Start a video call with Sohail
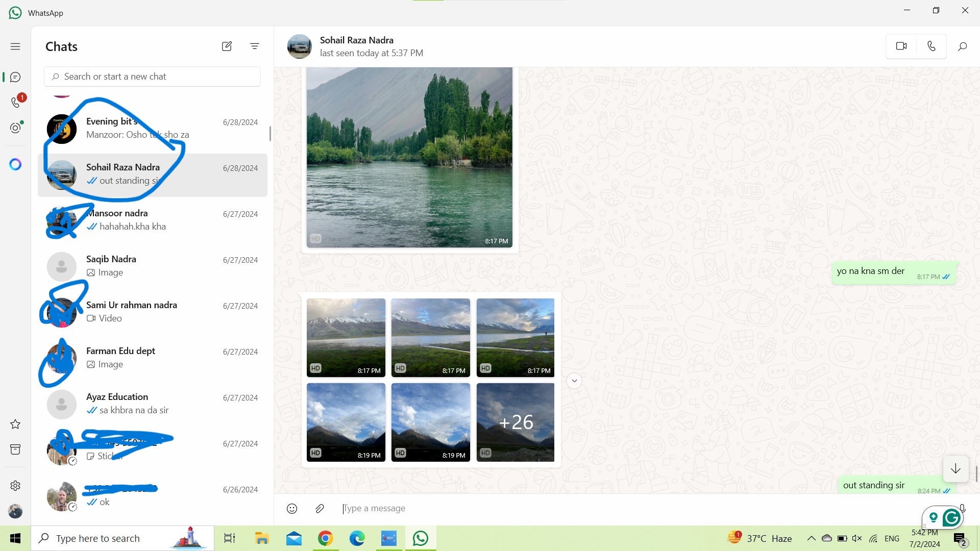The height and width of the screenshot is (551, 980). (x=901, y=46)
